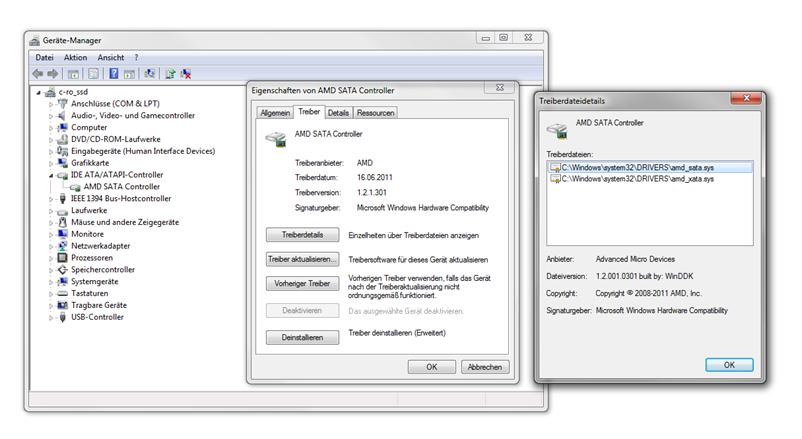
Task: Select the Speichercontroller tree label
Action: [103, 270]
